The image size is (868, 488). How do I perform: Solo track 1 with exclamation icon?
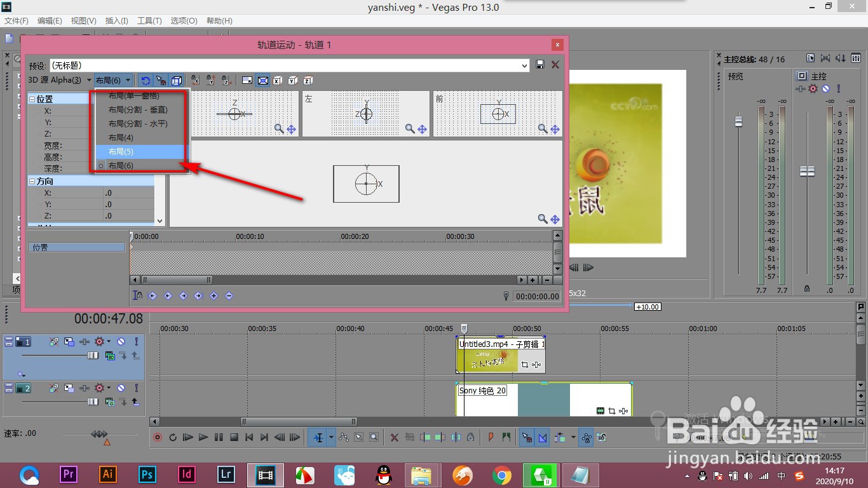point(136,342)
